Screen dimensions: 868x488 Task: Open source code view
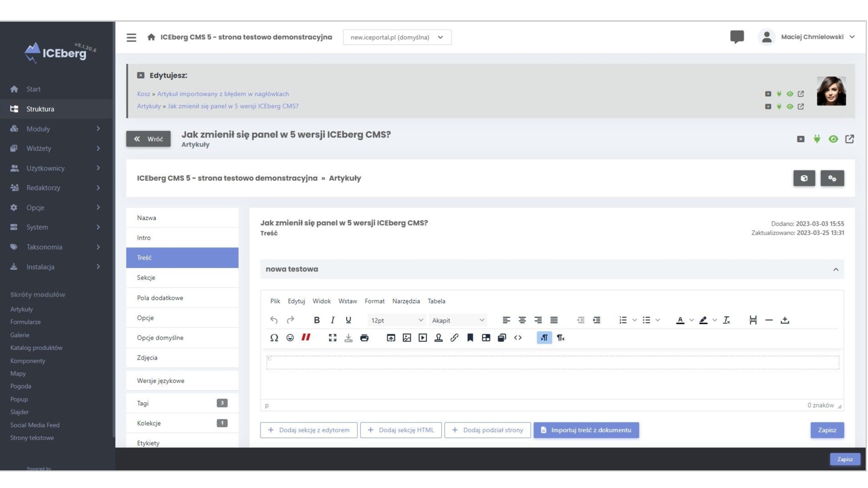point(518,338)
